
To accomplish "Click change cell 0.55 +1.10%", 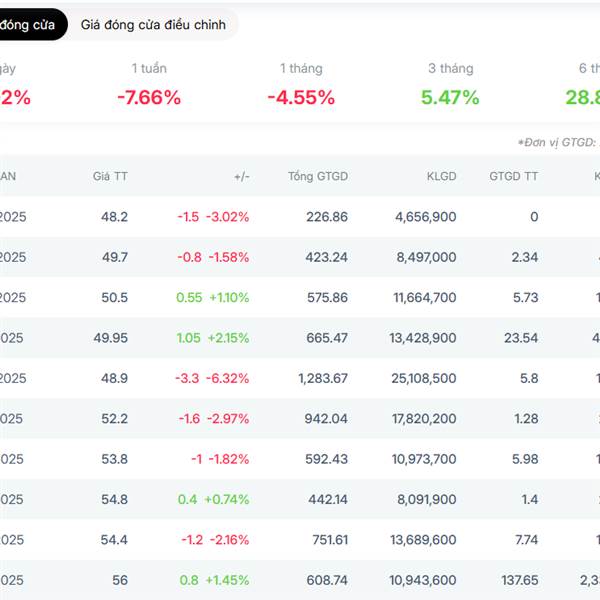I will pos(213,298).
